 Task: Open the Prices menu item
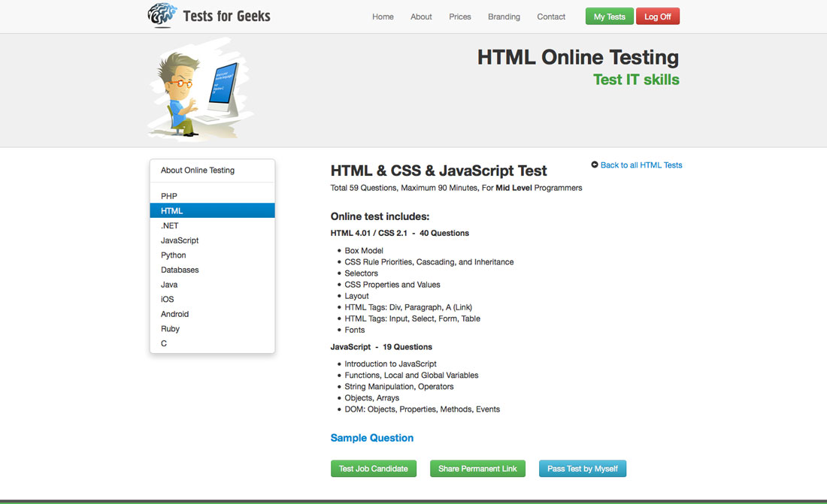460,17
